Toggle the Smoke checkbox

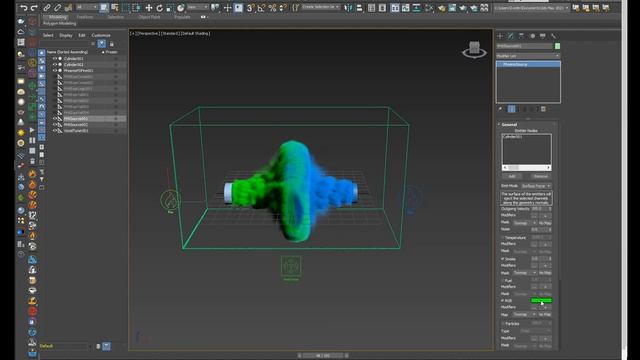point(503,259)
